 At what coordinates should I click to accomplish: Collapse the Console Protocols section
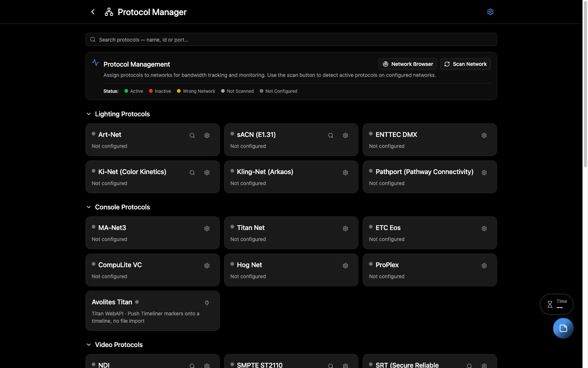point(89,207)
